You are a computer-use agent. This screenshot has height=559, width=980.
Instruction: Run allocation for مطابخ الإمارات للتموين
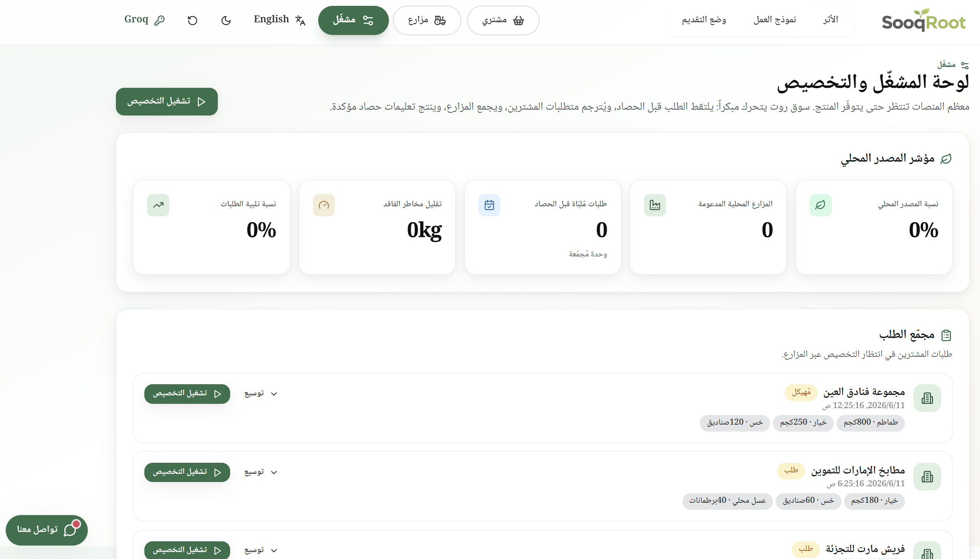coord(187,472)
